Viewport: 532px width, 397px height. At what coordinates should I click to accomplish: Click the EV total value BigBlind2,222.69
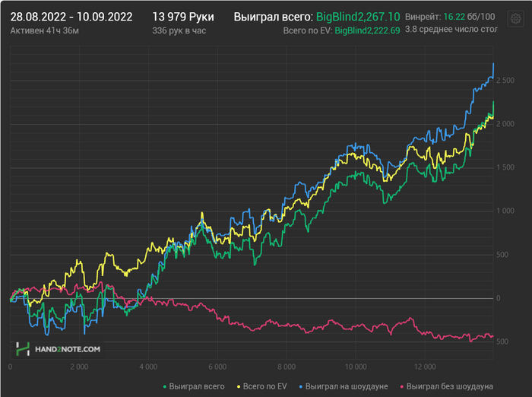click(367, 30)
